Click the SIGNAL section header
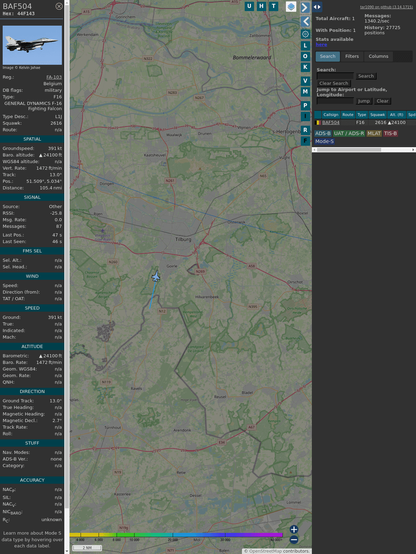The width and height of the screenshot is (416, 554). (32, 197)
